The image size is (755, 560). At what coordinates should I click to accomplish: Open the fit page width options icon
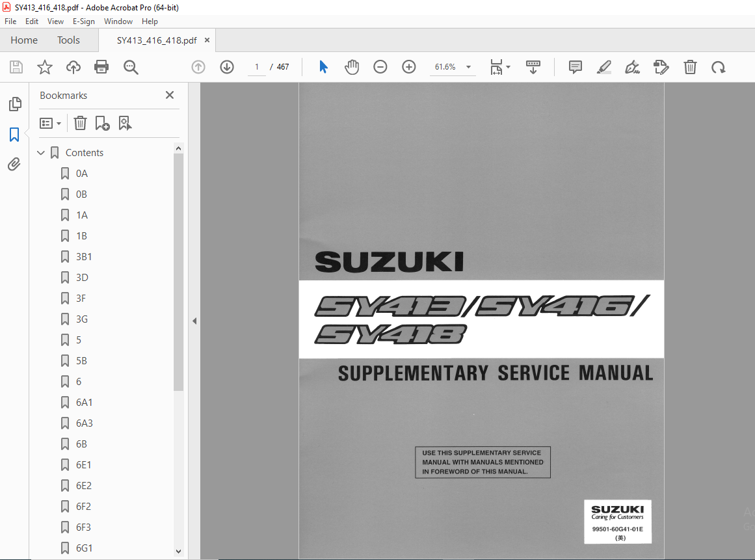coord(499,67)
